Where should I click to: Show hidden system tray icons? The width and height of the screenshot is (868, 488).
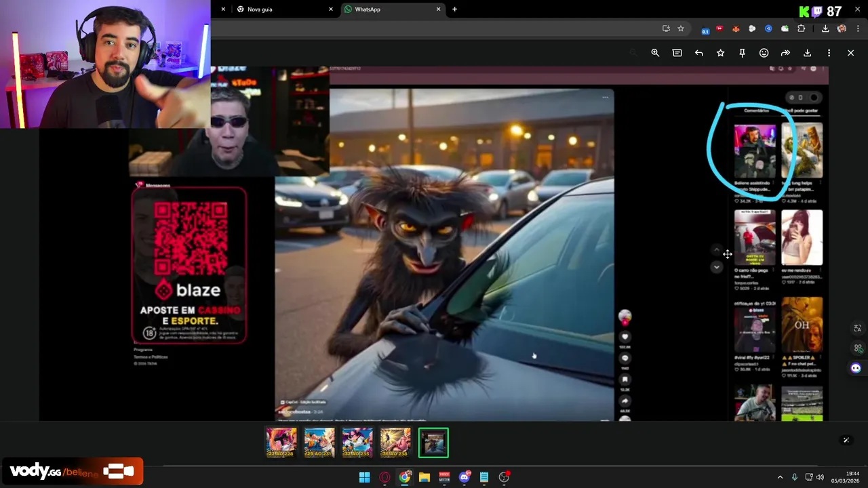tap(780, 477)
